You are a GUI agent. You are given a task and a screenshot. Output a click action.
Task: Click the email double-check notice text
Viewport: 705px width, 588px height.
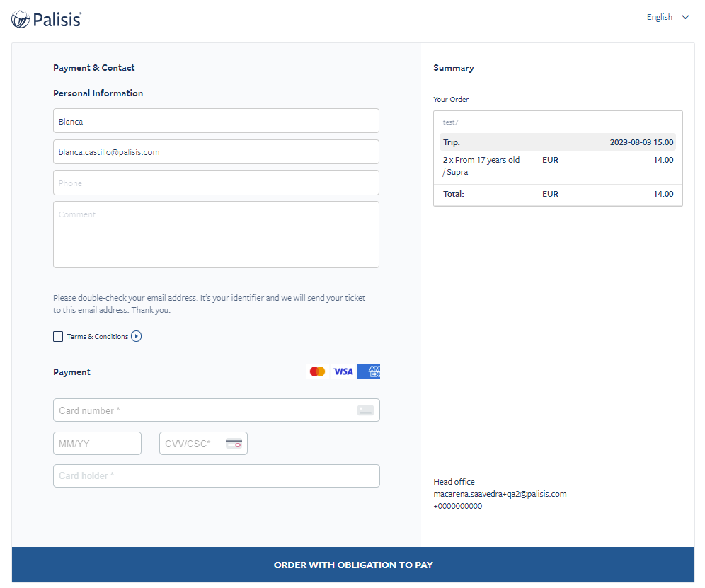(x=209, y=304)
